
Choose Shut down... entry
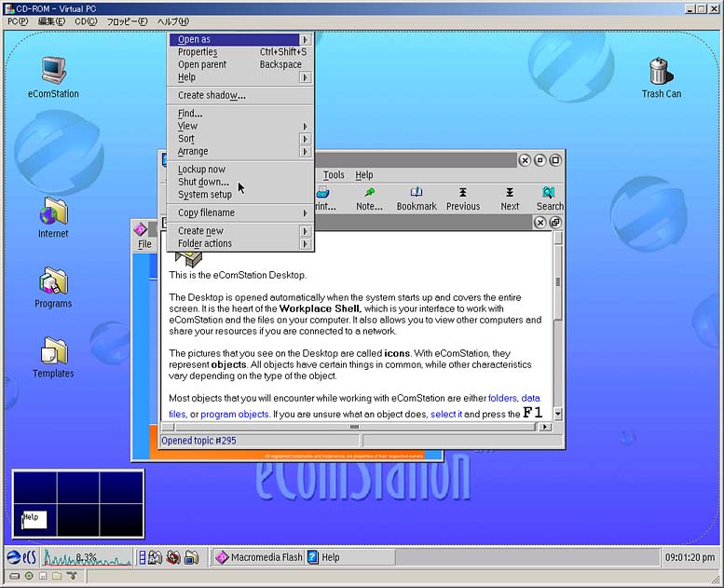coord(241,182)
